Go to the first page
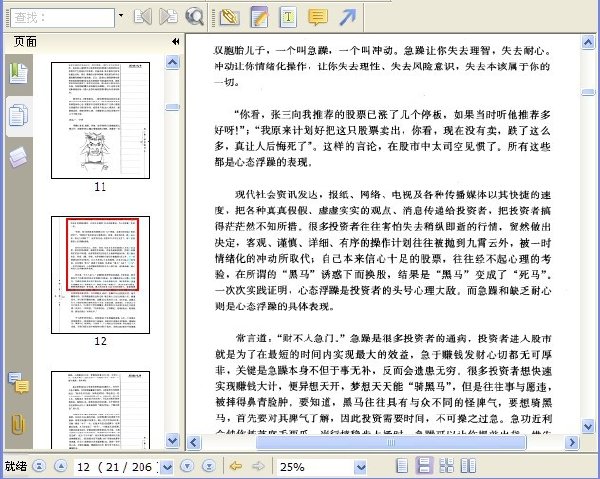 click(39, 466)
